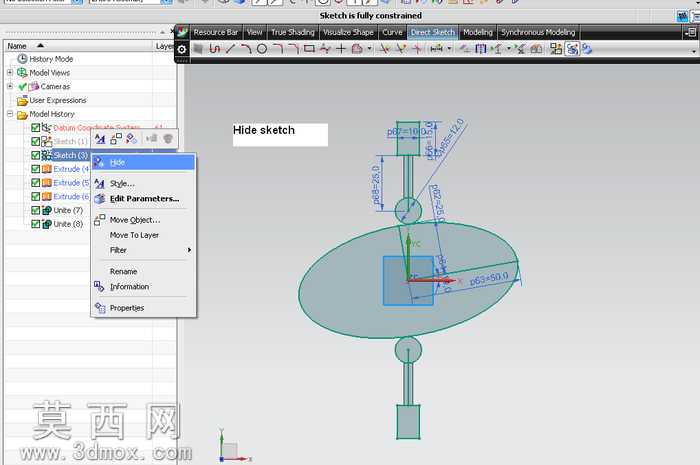The height and width of the screenshot is (465, 700).
Task: Switch to the Resource Bar tab
Action: pyautogui.click(x=216, y=32)
